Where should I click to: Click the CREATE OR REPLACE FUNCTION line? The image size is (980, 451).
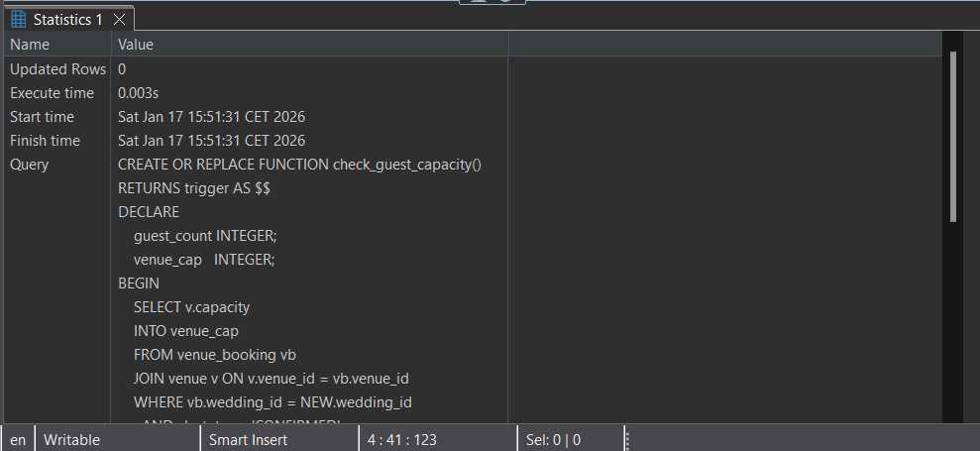[299, 165]
